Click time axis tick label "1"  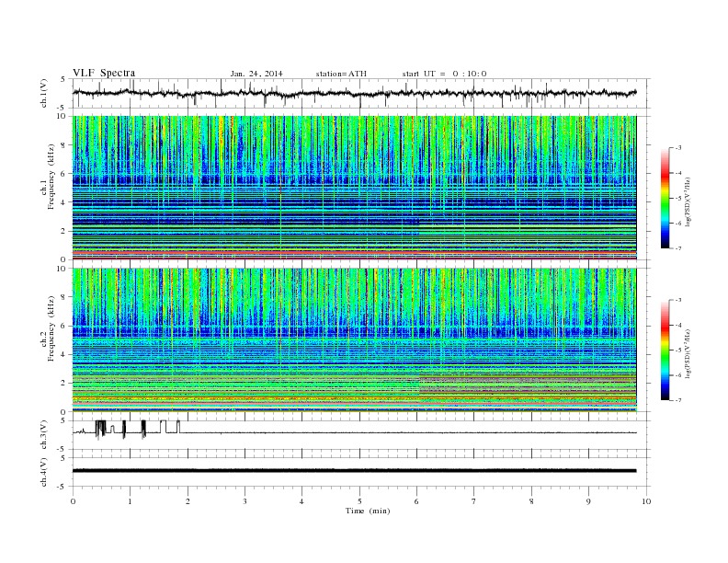(130, 501)
